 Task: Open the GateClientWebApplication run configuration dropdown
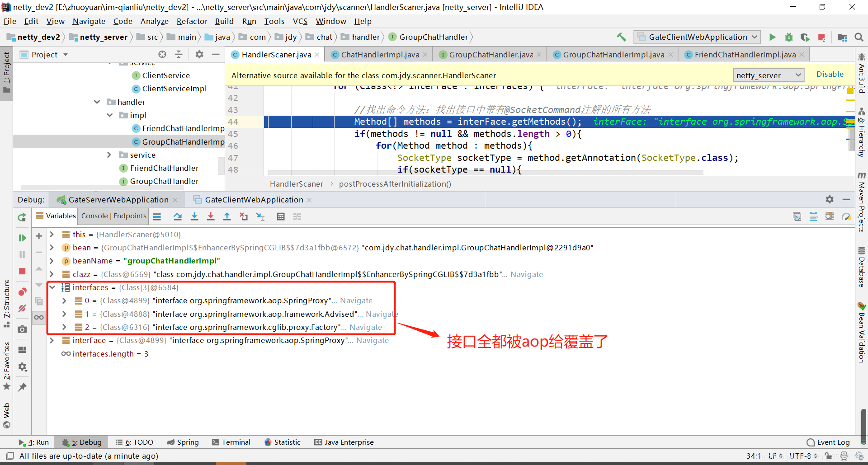point(698,37)
